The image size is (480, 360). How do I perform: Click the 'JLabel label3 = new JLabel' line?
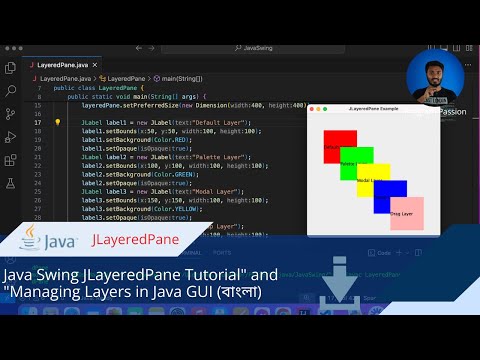[163, 192]
